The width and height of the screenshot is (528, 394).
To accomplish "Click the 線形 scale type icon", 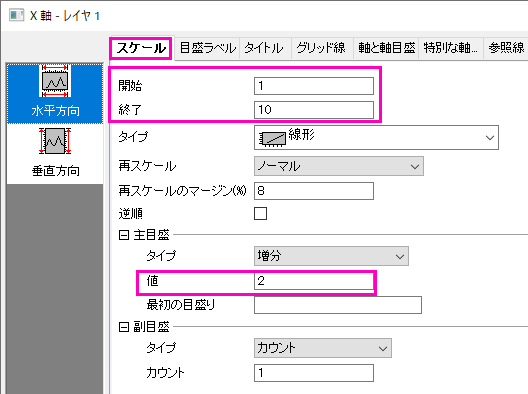I will 272,138.
